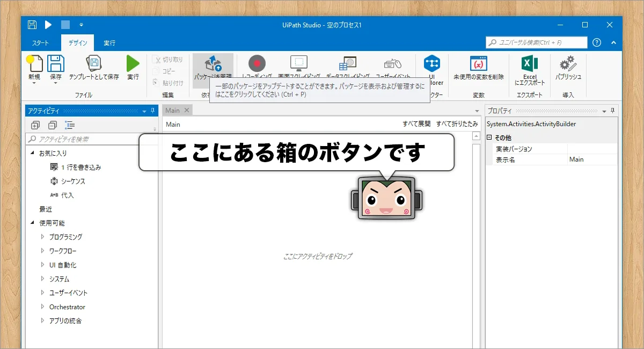Close the Main tab
Image resolution: width=644 pixels, height=349 pixels.
tap(187, 110)
